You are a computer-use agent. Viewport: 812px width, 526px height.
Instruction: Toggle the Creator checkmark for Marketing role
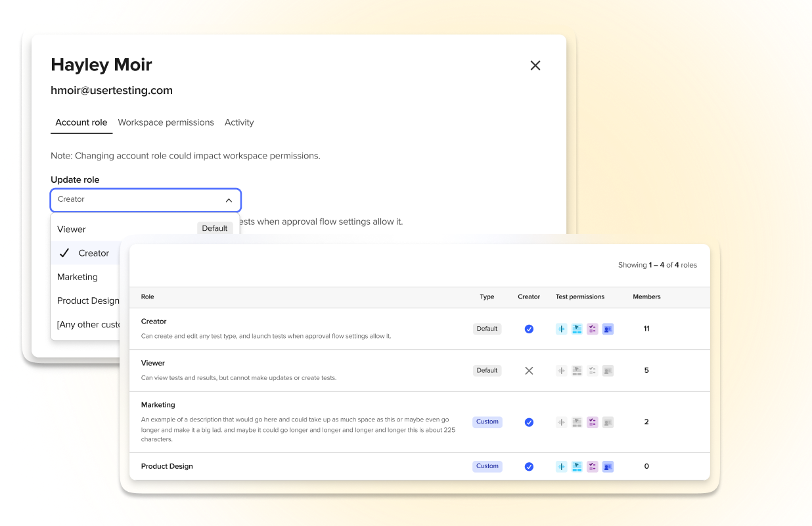529,421
